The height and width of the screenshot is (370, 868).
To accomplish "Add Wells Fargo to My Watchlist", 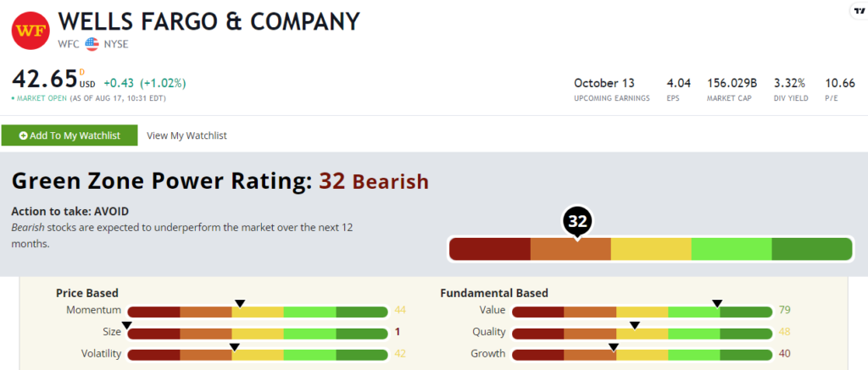I will 70,135.
